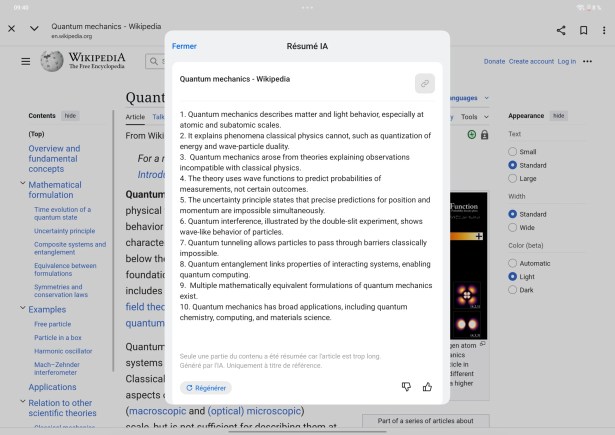Open the Tools dropdown menu
615x435 pixels.
tap(475, 116)
